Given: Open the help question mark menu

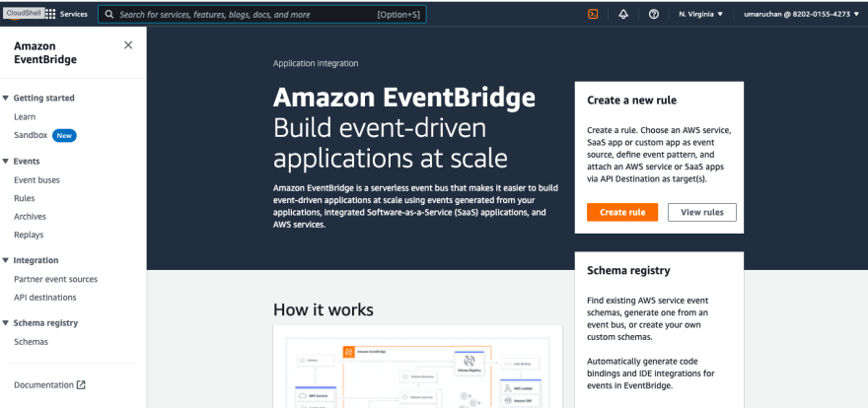Looking at the screenshot, I should click(654, 15).
